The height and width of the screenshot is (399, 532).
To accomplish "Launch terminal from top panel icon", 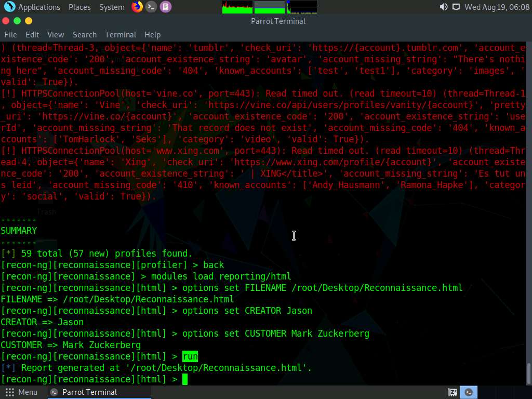I will (151, 7).
